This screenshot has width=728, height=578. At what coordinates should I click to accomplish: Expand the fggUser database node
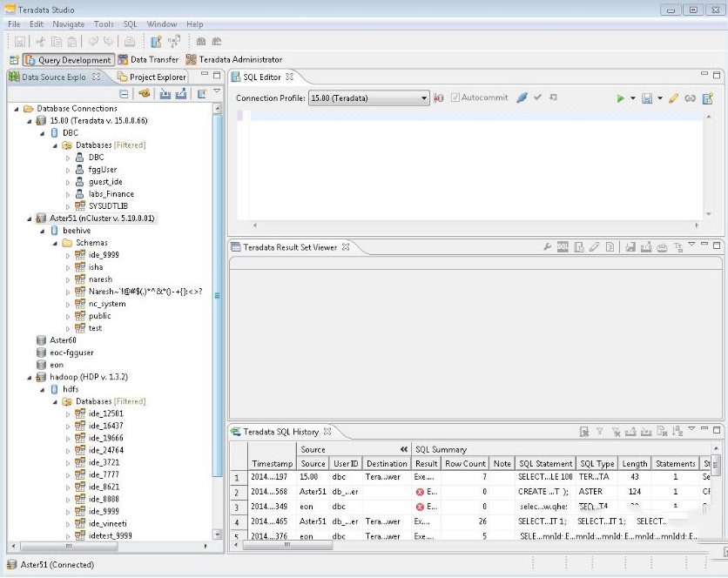[x=68, y=171]
